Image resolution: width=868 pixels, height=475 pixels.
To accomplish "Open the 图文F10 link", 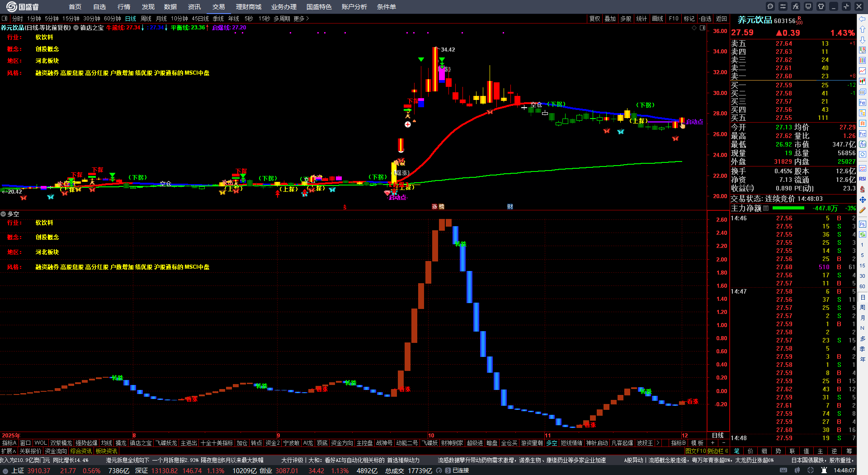I will (696, 451).
